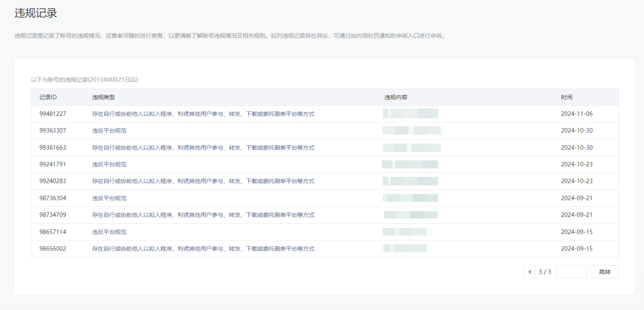Go to previous page using left arrow
This screenshot has height=310, width=644.
point(529,272)
